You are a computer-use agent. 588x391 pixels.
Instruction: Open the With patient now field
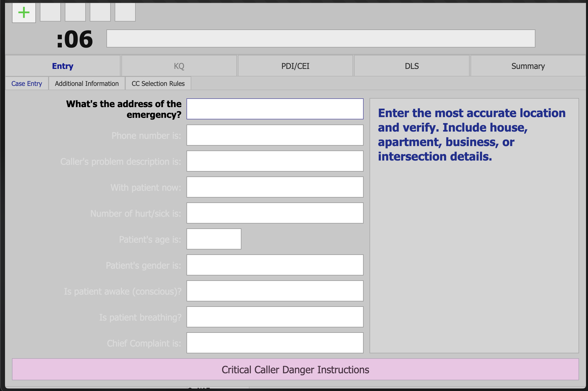click(275, 187)
